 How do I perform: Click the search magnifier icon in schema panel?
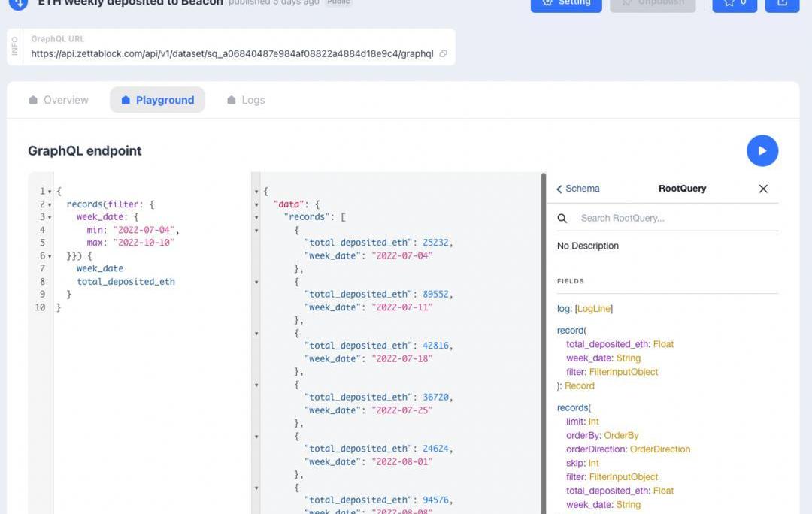pos(562,219)
